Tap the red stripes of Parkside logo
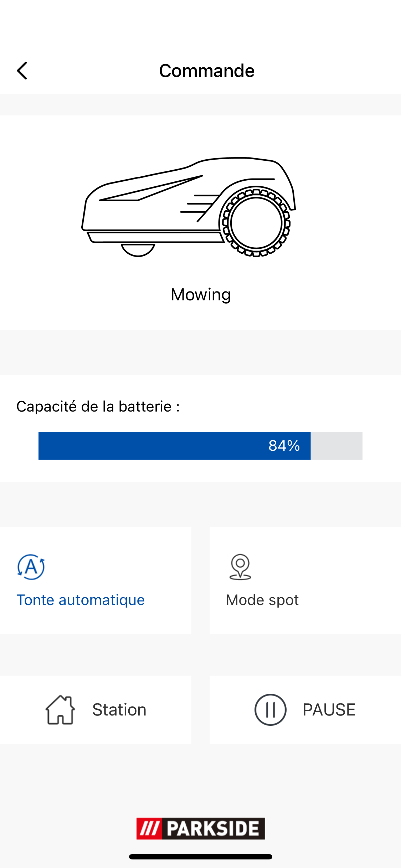This screenshot has width=401, height=868. pos(149,828)
